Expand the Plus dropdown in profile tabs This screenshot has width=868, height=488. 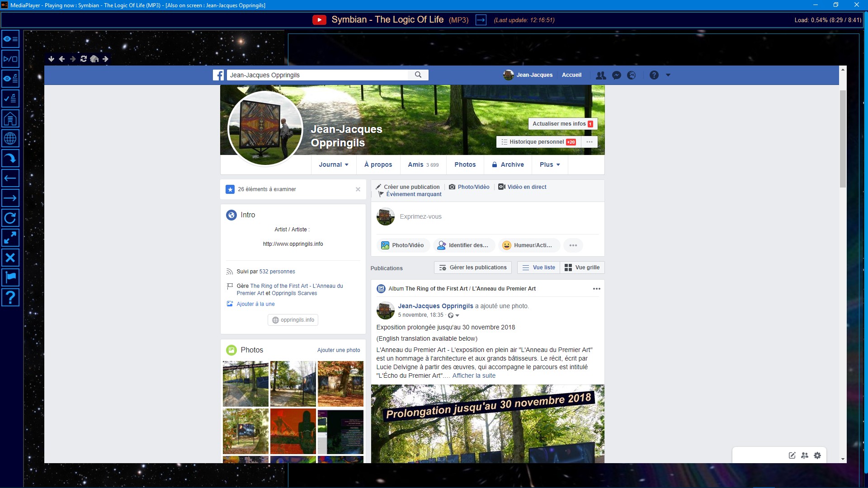[x=549, y=164]
